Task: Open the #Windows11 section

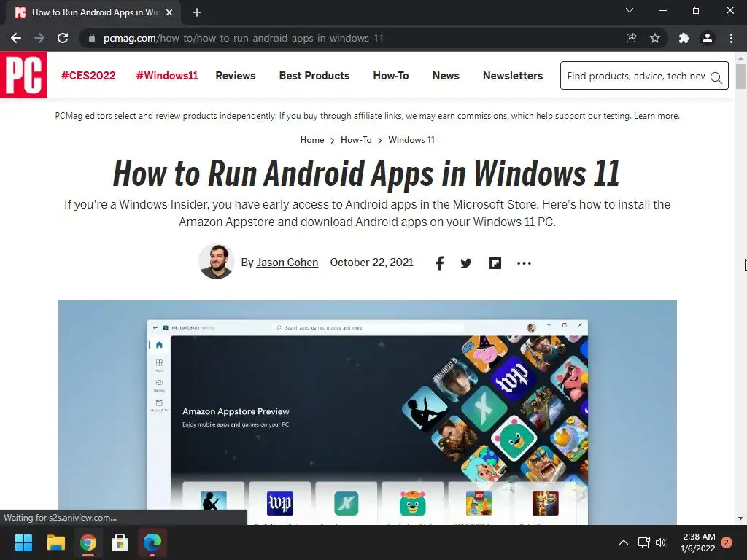Action: (x=167, y=76)
